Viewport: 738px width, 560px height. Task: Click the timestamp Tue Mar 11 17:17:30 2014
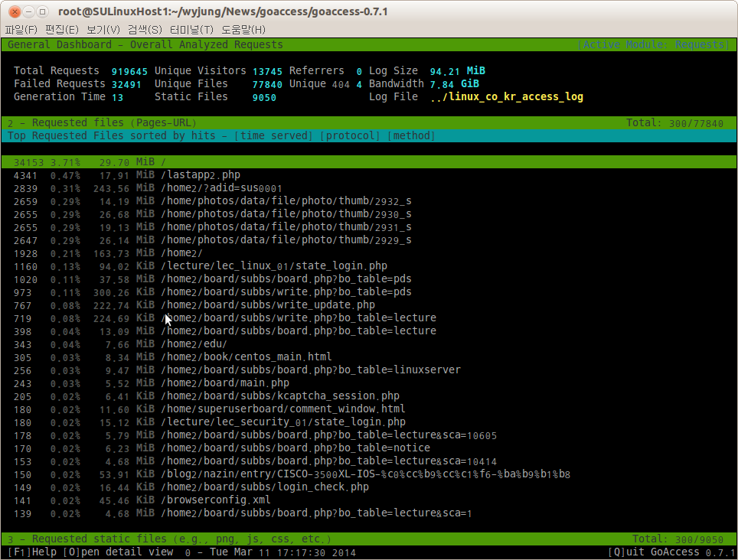point(282,552)
